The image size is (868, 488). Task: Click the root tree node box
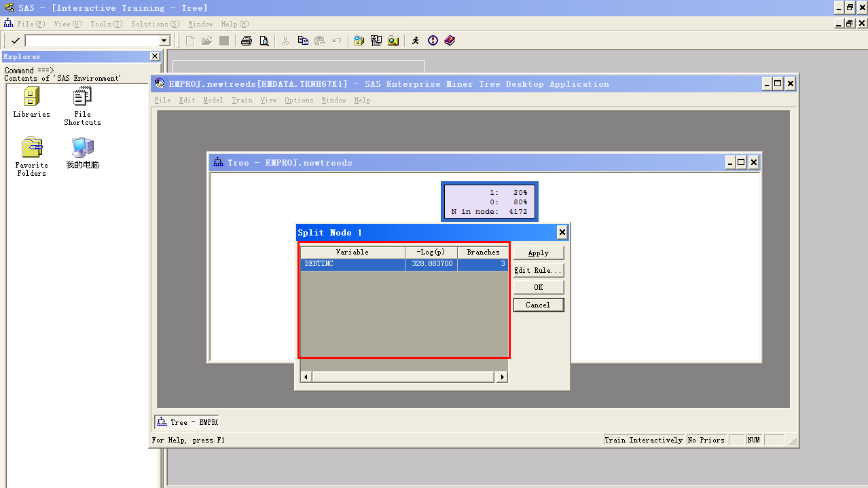click(x=489, y=202)
